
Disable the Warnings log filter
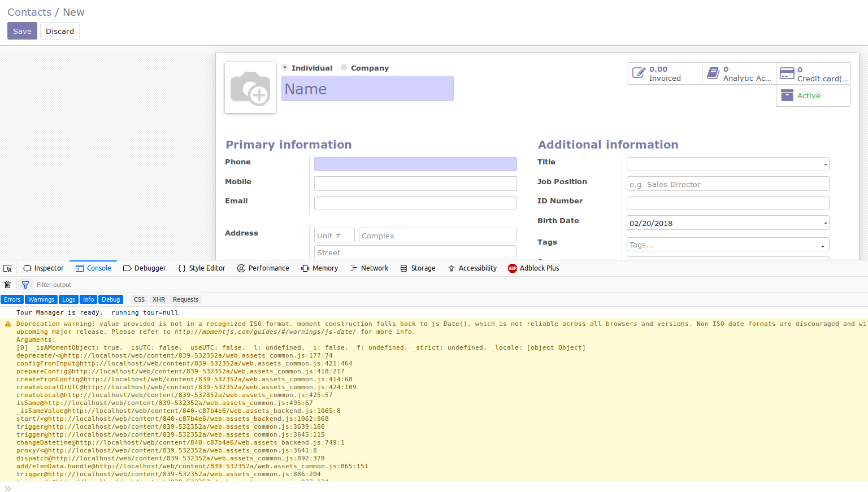tap(41, 299)
